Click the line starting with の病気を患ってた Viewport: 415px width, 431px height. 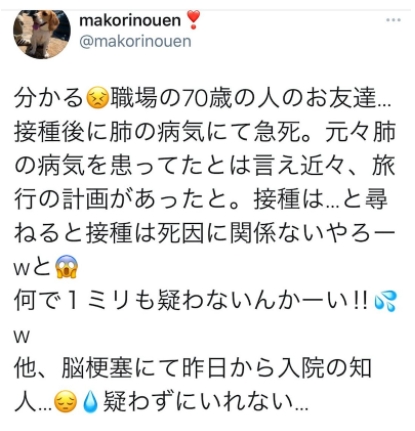coord(205,166)
